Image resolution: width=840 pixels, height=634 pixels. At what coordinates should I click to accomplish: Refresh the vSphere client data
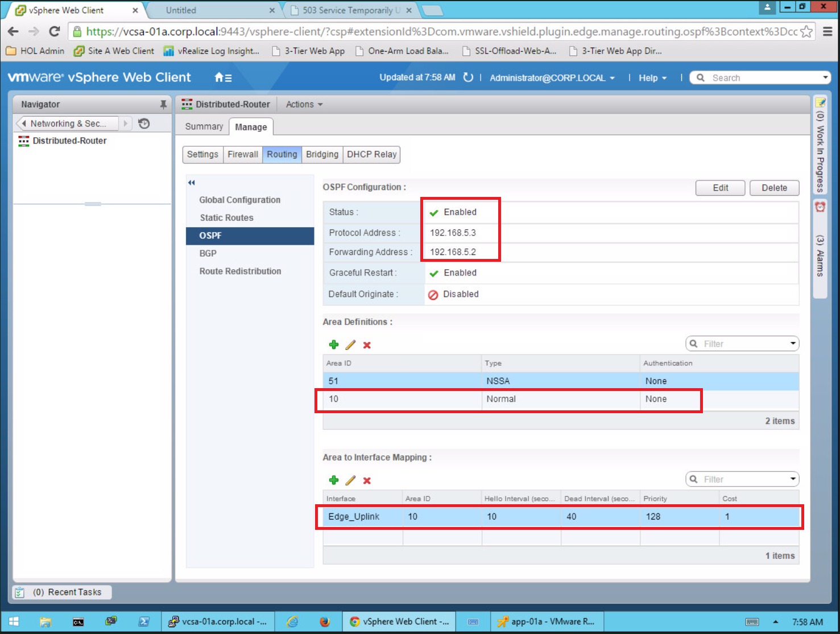(468, 77)
